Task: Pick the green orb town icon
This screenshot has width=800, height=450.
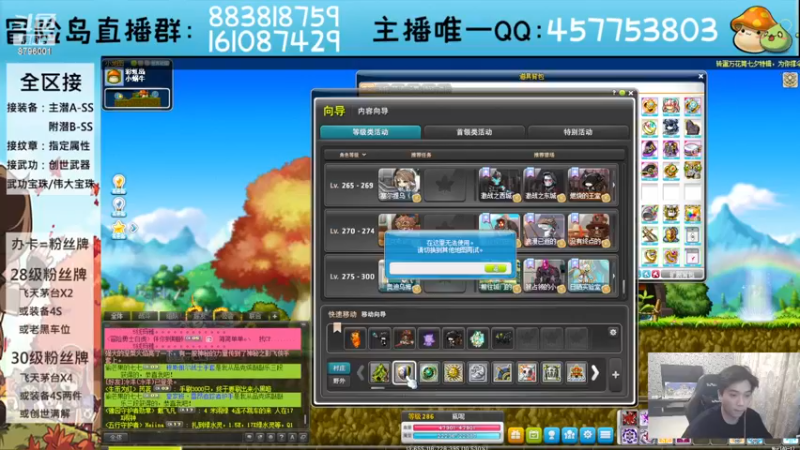Action: [x=429, y=373]
